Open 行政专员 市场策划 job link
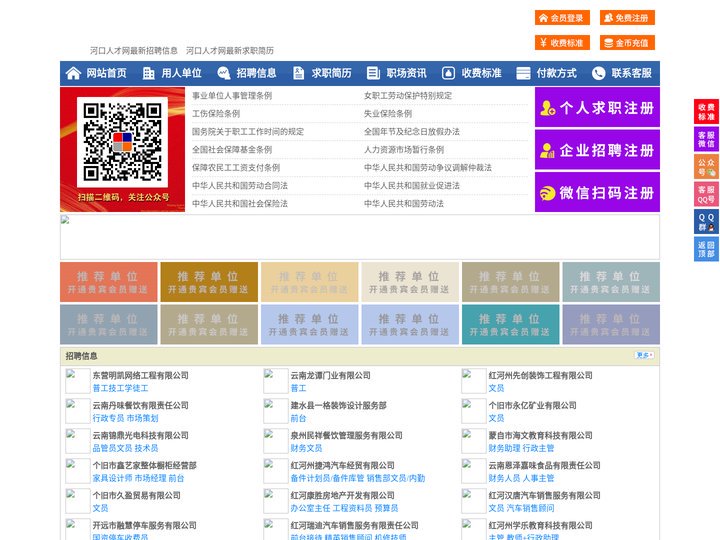Viewport: 720px width, 540px height. coord(125,418)
